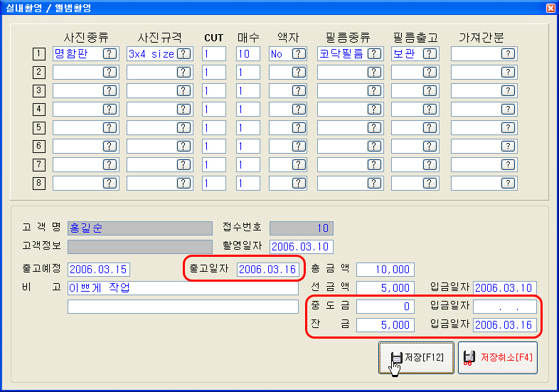
Task: Select row number 8 button
Action: tap(39, 184)
